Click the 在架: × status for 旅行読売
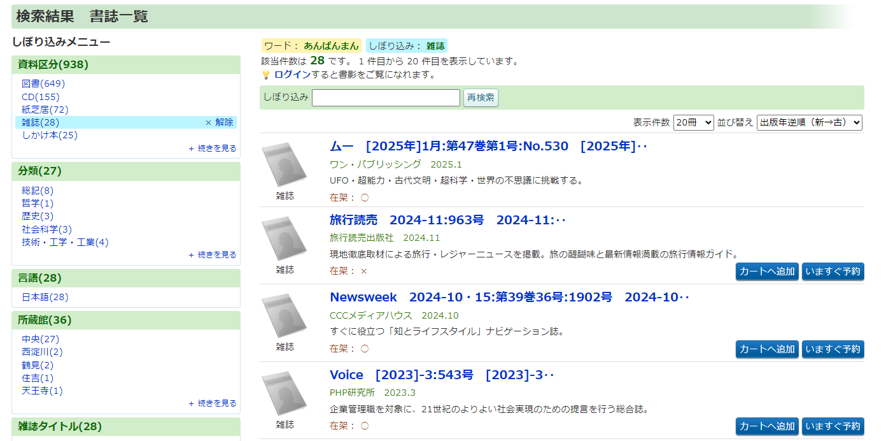 348,271
